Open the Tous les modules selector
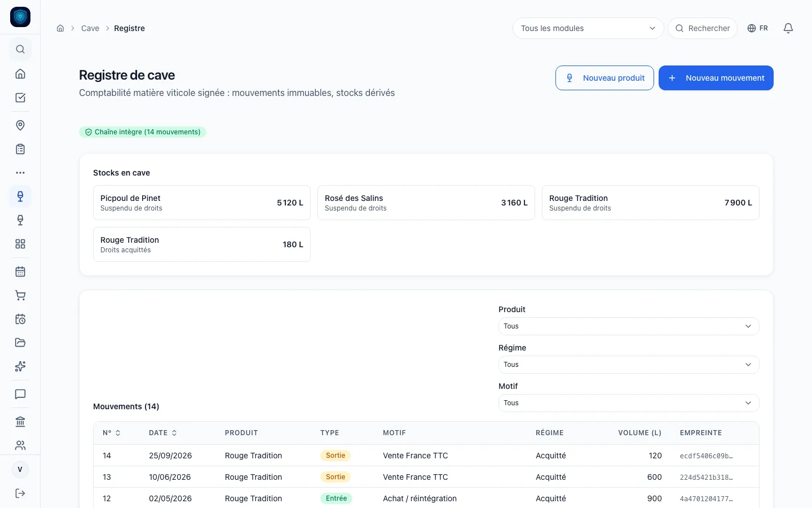Screen dimensions: 812x508 click(x=588, y=28)
